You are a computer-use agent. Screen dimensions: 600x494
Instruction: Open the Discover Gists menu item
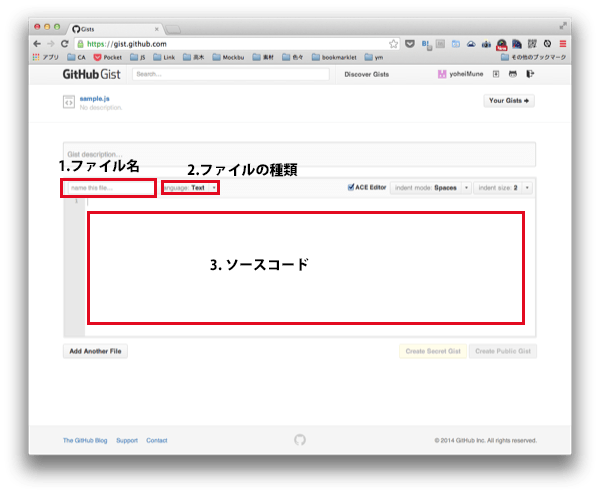click(x=367, y=74)
